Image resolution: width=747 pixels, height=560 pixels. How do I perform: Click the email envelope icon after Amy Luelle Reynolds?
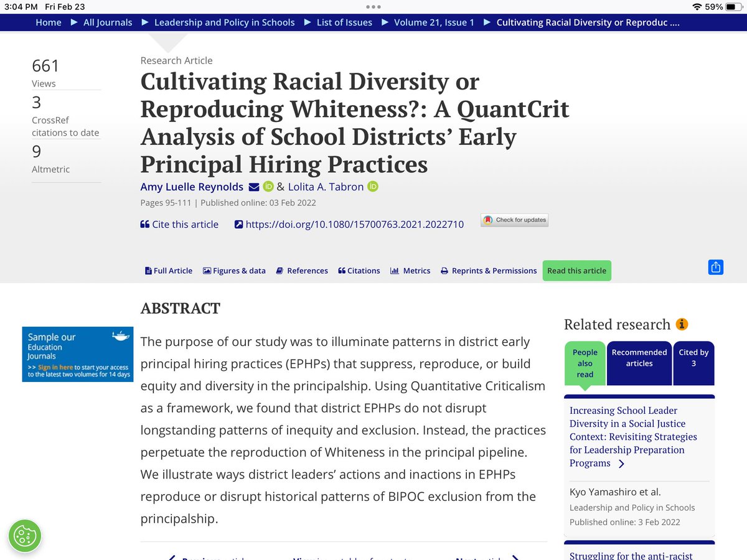click(254, 187)
